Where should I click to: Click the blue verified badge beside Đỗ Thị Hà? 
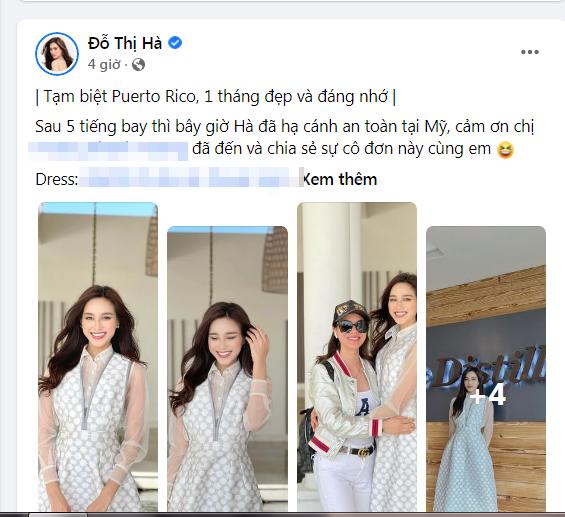tap(175, 43)
